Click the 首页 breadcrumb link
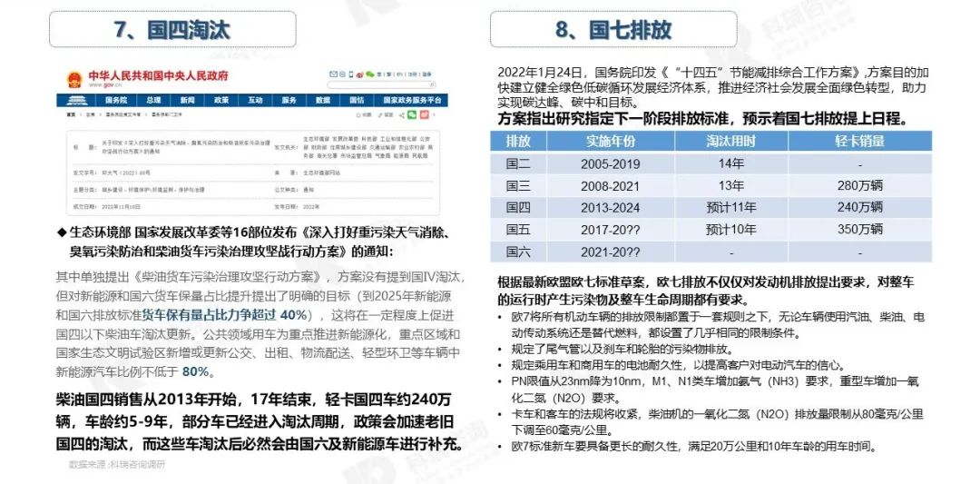 [70, 116]
